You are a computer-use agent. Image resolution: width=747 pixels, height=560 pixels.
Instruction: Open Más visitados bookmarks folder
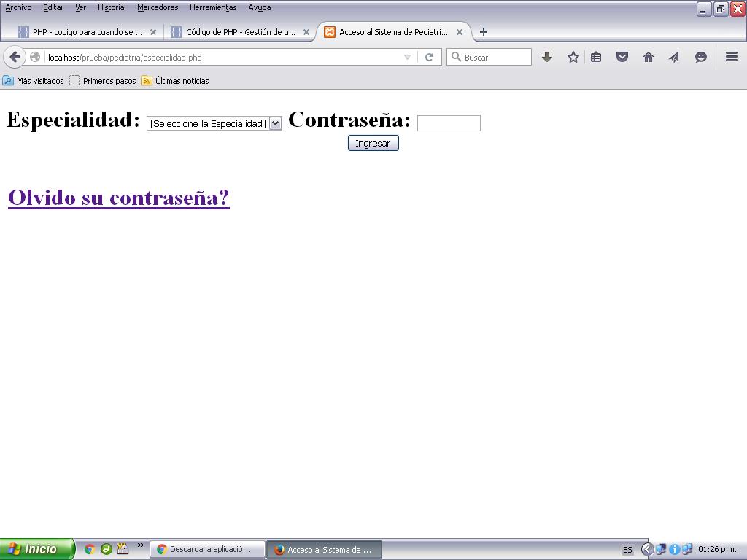coord(33,80)
